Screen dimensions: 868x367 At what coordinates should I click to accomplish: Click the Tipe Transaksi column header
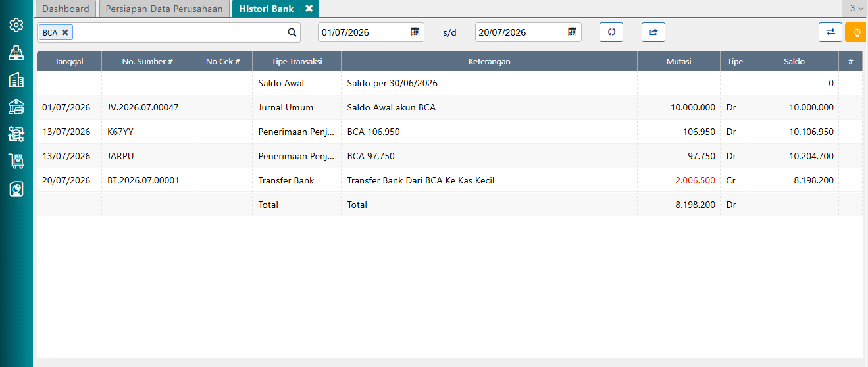coord(297,61)
